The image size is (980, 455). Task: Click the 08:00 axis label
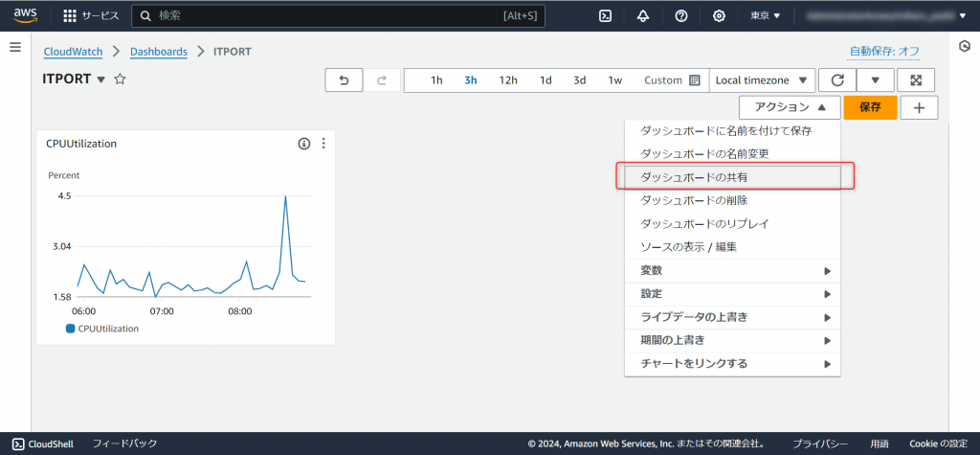click(x=240, y=311)
